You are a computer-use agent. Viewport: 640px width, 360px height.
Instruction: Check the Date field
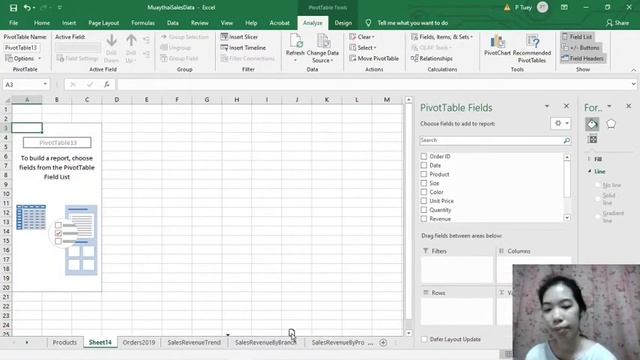pyautogui.click(x=424, y=165)
